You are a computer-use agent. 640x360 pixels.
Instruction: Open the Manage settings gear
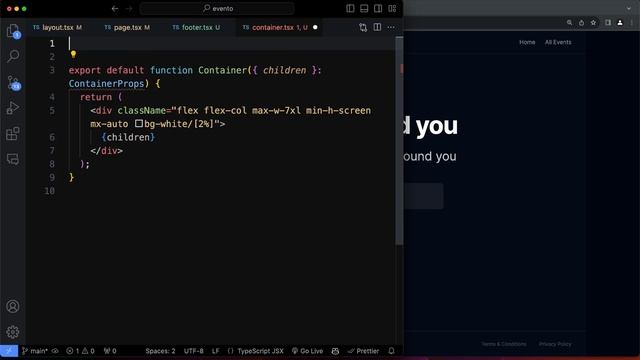tap(13, 332)
